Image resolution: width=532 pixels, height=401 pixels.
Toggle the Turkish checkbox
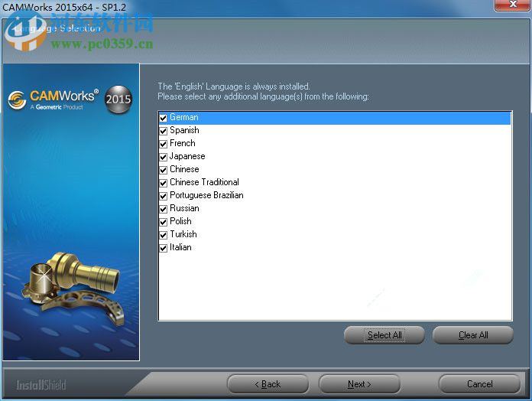(x=164, y=235)
